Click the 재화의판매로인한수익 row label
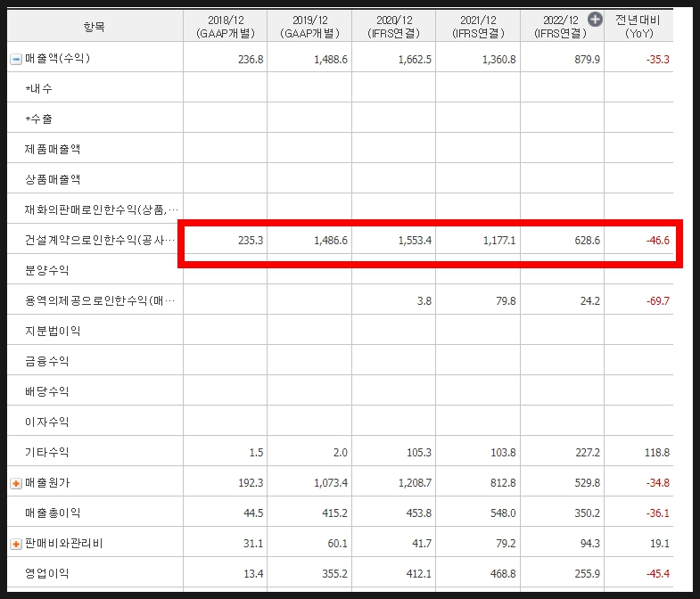 point(102,209)
